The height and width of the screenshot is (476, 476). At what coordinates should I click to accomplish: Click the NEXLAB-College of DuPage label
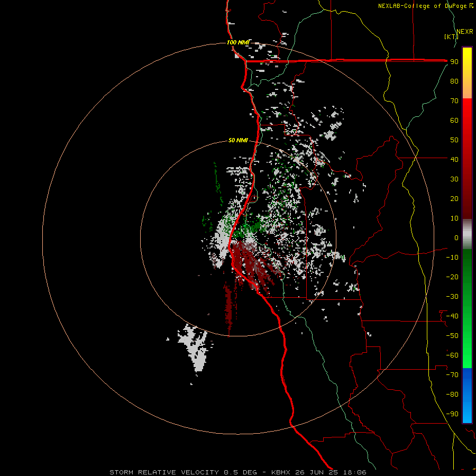click(x=425, y=6)
